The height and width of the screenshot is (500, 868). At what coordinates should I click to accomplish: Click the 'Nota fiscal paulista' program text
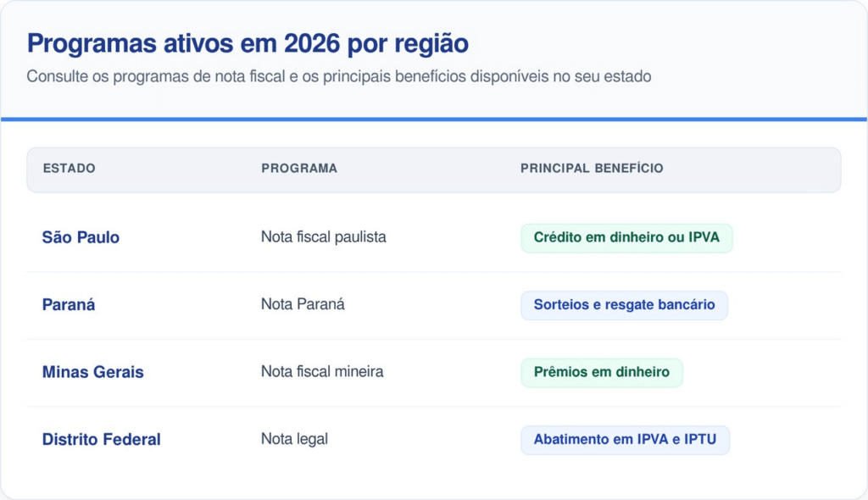coord(323,237)
